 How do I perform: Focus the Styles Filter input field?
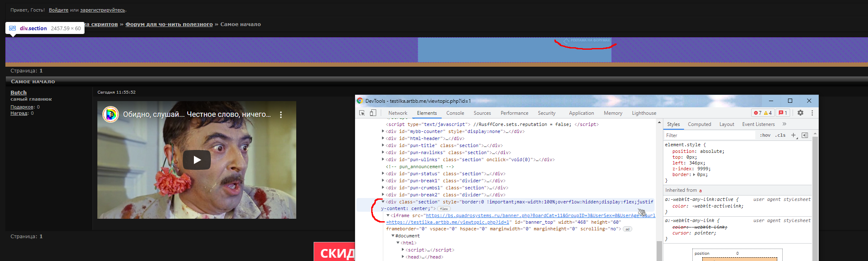pyautogui.click(x=710, y=135)
